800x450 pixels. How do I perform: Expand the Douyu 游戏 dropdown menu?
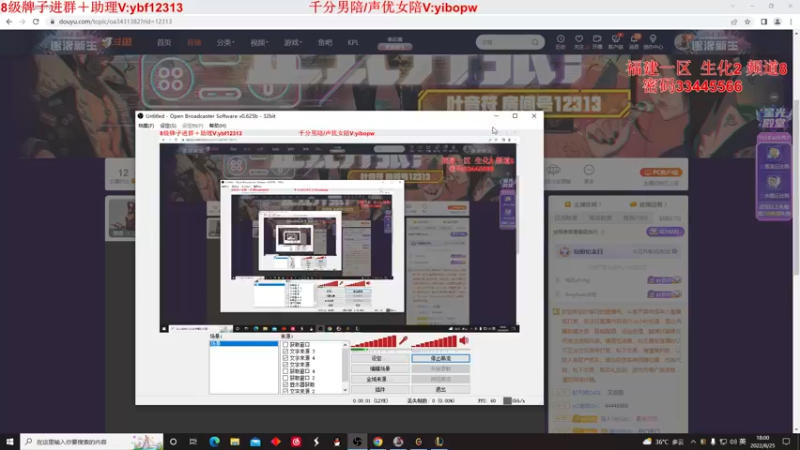tap(293, 42)
